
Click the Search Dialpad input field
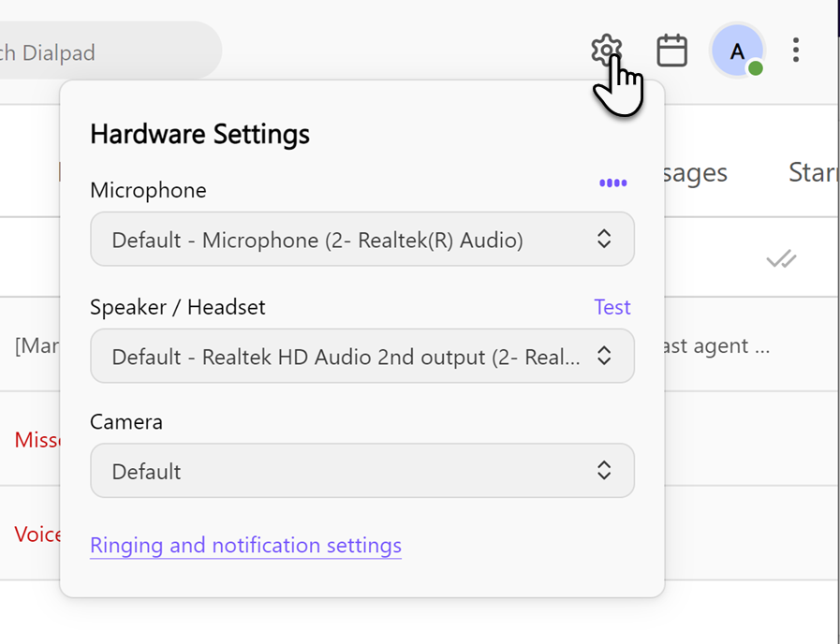(103, 51)
